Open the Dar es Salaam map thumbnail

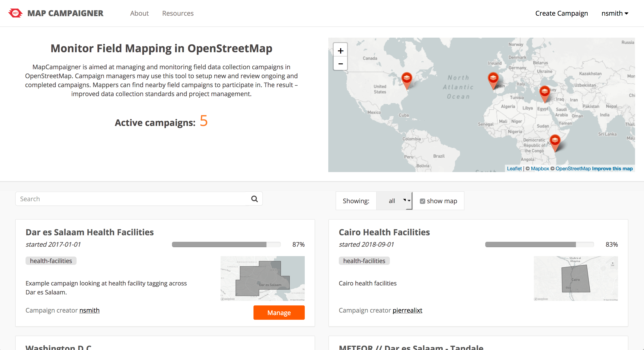pyautogui.click(x=262, y=279)
